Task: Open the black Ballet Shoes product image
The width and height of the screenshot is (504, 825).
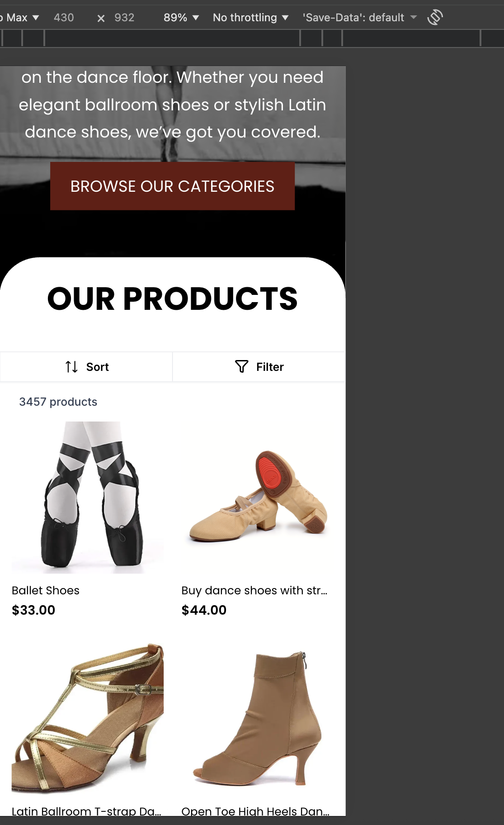Action: 88,498
